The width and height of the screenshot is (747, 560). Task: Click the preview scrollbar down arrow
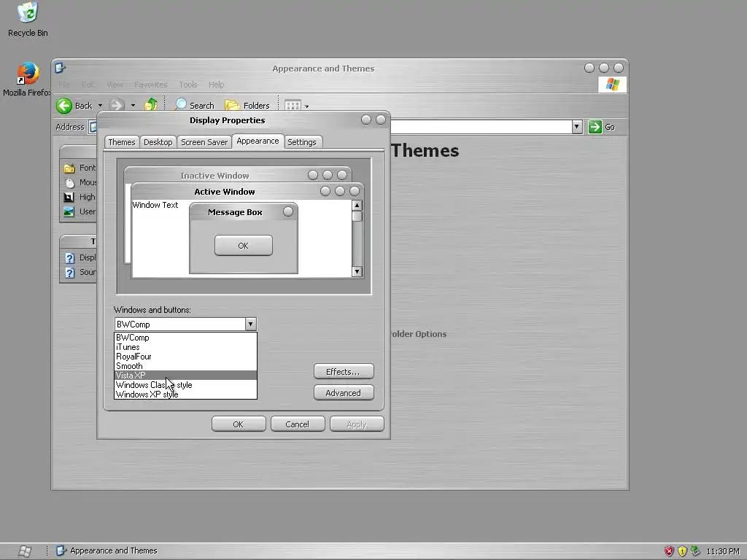click(357, 272)
